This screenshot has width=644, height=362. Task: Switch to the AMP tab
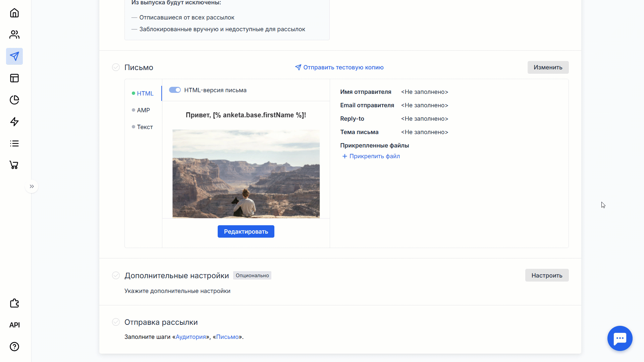pos(143,110)
